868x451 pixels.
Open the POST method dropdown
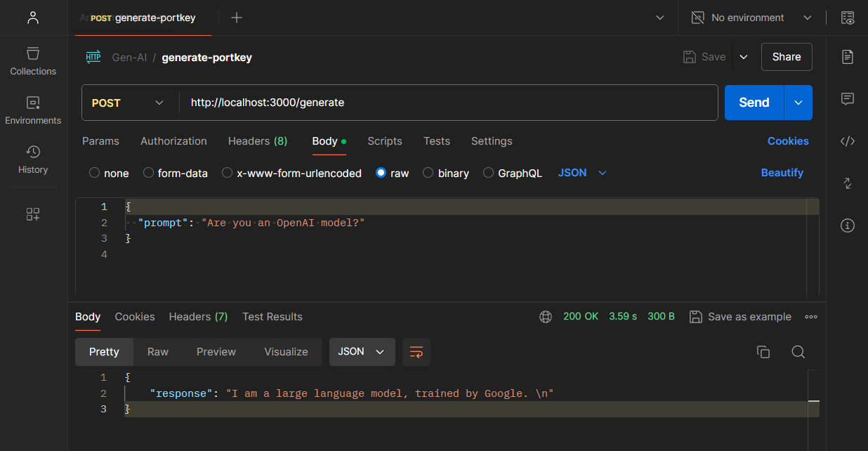128,103
